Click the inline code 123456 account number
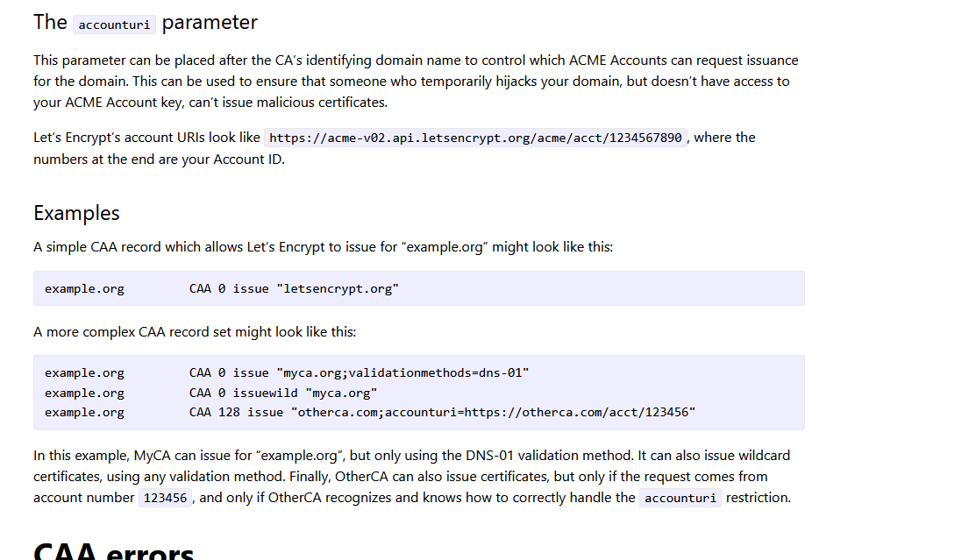976x560 pixels. pos(165,498)
